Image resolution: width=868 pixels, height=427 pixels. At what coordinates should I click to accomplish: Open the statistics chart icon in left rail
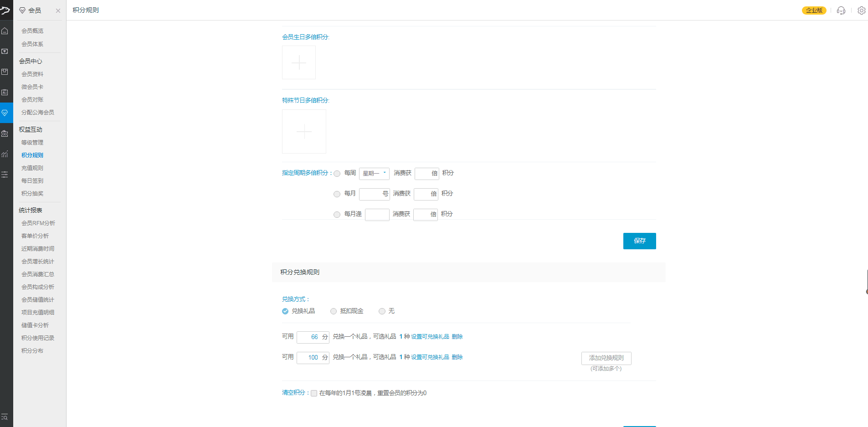click(5, 154)
